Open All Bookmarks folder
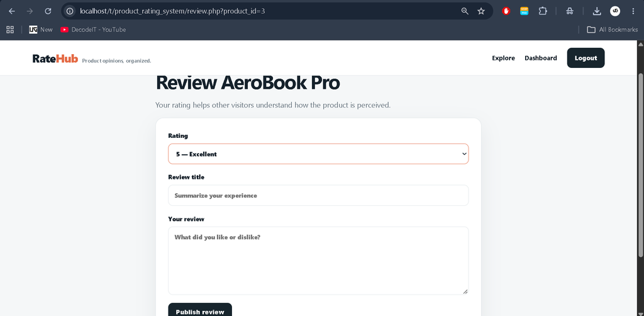 pos(613,30)
